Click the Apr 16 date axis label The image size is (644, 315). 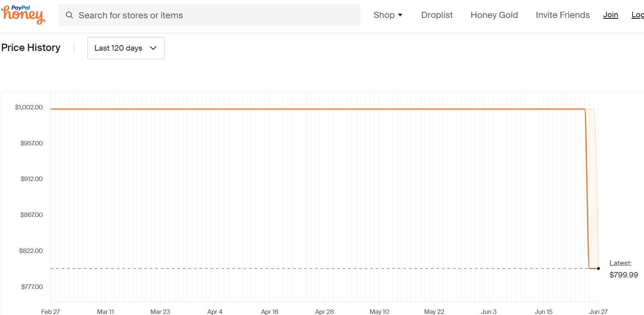[x=270, y=312]
